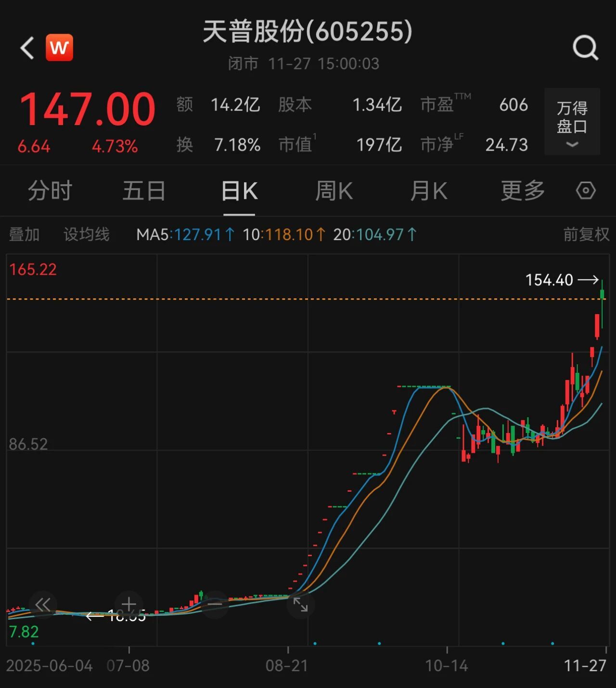Switch to the 分时 intraday tab

click(50, 191)
